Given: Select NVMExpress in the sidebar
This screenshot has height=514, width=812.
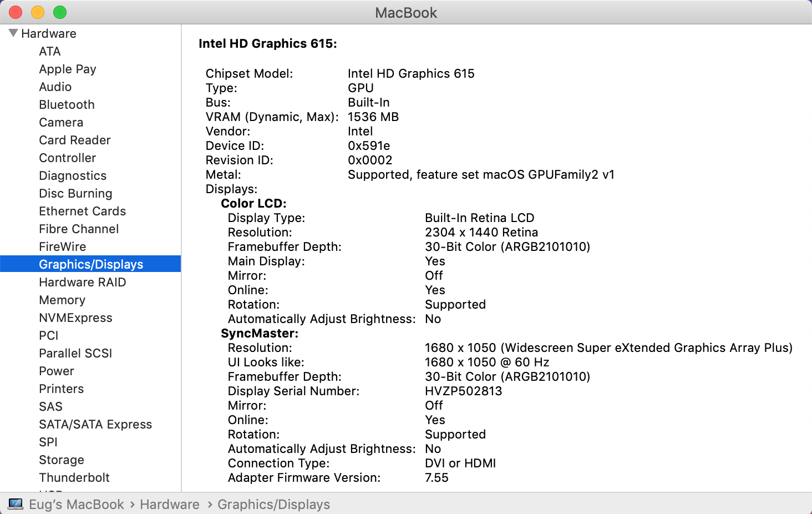Looking at the screenshot, I should [x=75, y=318].
